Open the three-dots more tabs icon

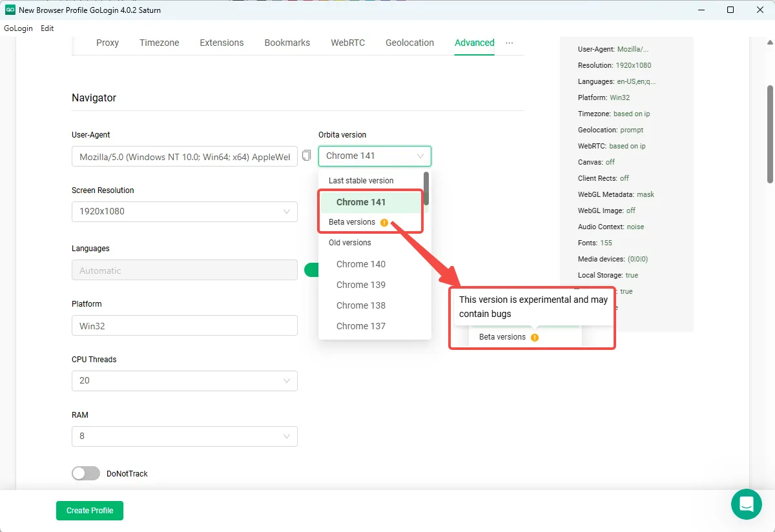[510, 43]
